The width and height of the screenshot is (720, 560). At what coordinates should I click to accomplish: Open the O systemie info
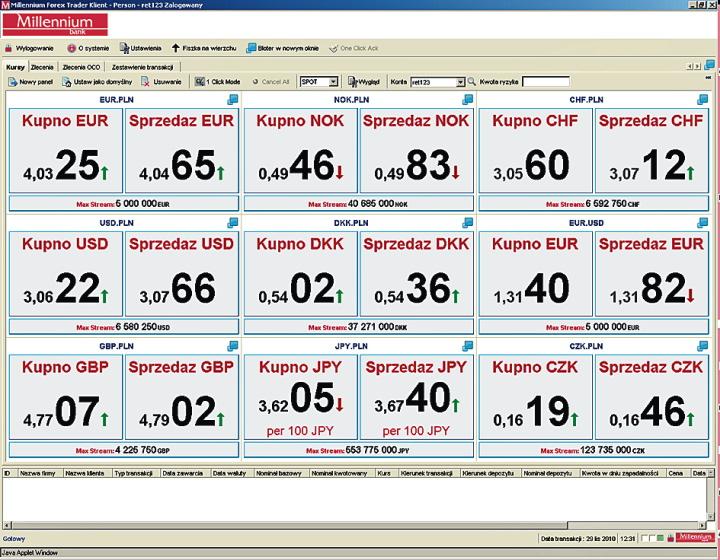(x=71, y=47)
